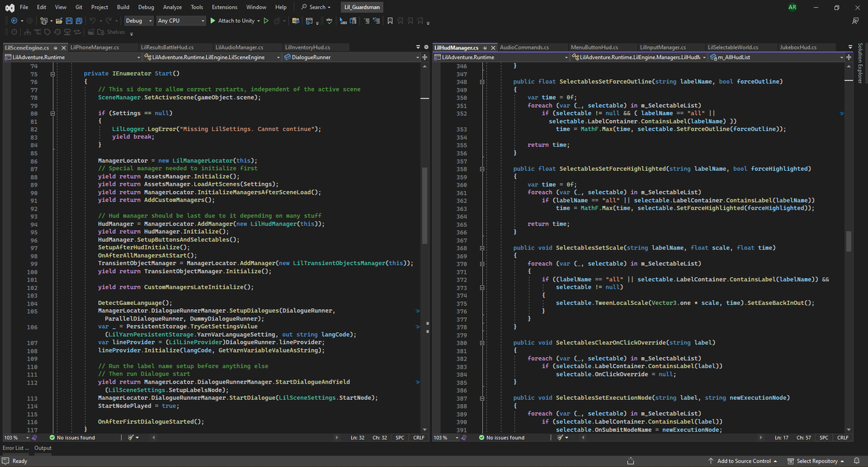Open the notifications bell in status bar
Screen dimensions: 868x467
coord(856,461)
